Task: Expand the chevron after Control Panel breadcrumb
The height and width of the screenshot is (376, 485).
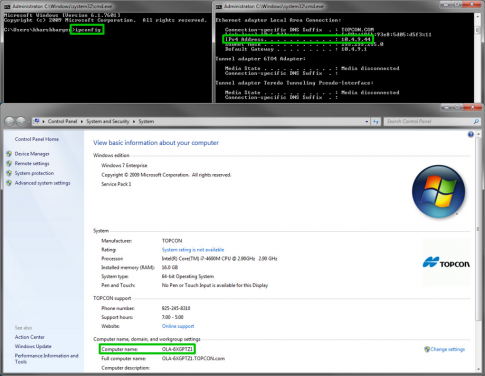Action: coord(82,121)
